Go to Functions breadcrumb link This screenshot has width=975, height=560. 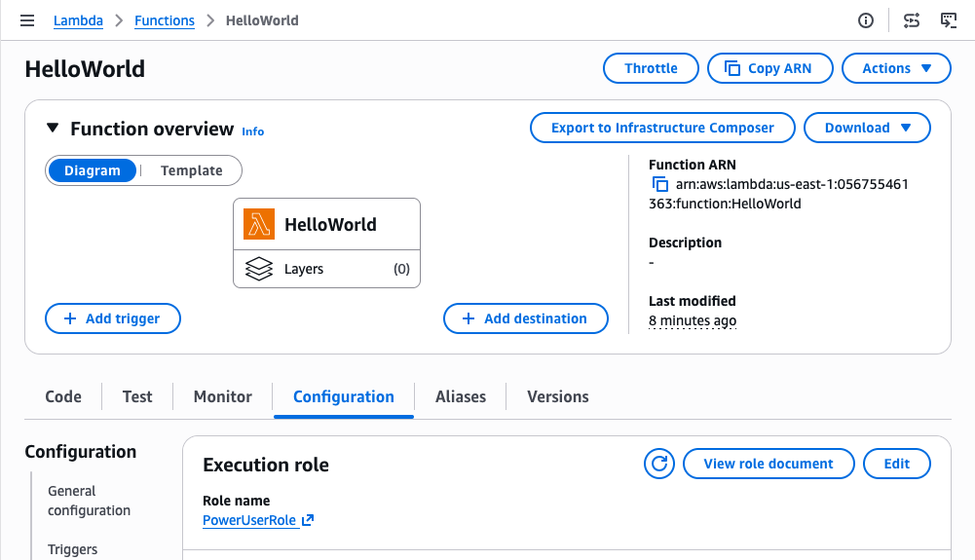coord(165,20)
